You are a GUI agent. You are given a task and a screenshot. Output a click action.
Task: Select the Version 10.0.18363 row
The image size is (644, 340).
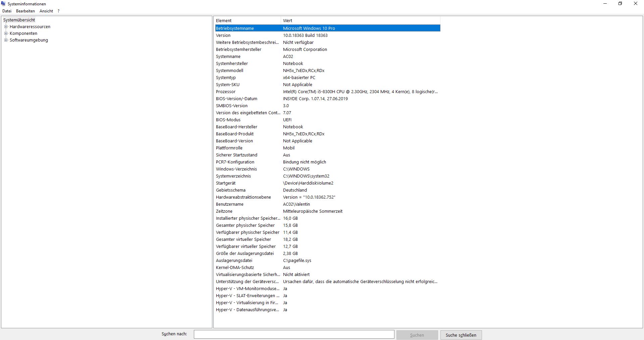(x=328, y=36)
